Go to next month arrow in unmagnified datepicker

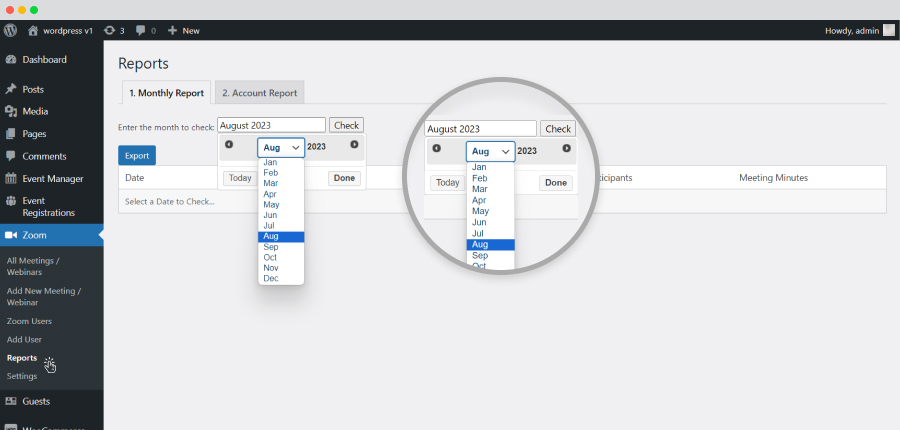point(354,145)
